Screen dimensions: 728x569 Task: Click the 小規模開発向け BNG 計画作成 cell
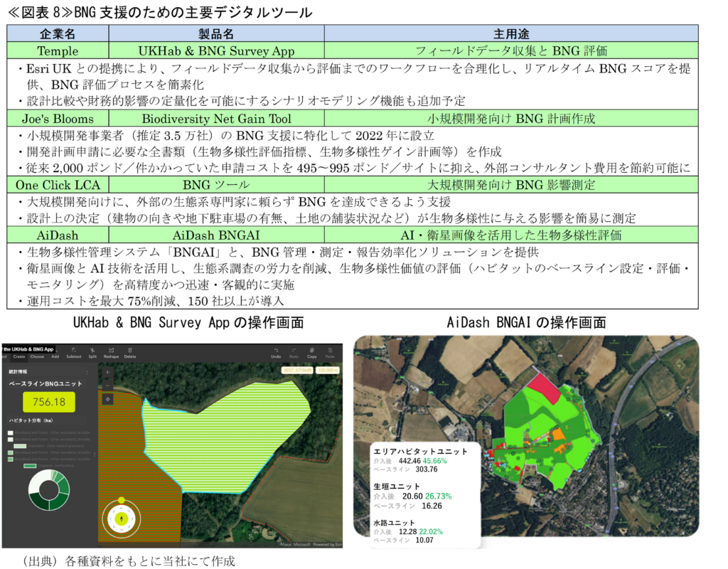point(511,119)
